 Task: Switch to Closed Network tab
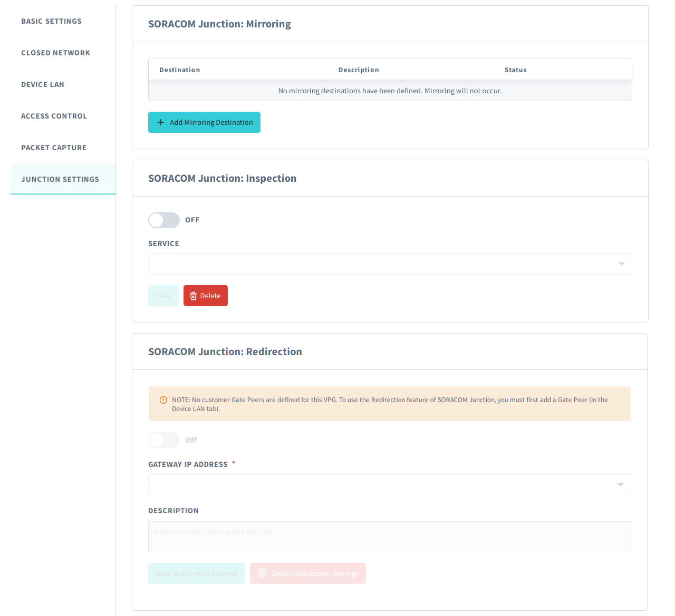click(56, 53)
